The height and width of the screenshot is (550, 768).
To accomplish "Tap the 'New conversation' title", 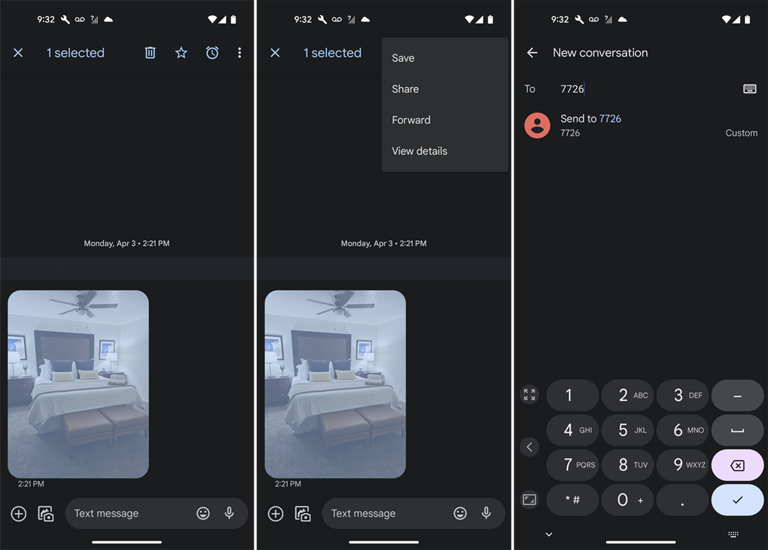I will pyautogui.click(x=600, y=52).
